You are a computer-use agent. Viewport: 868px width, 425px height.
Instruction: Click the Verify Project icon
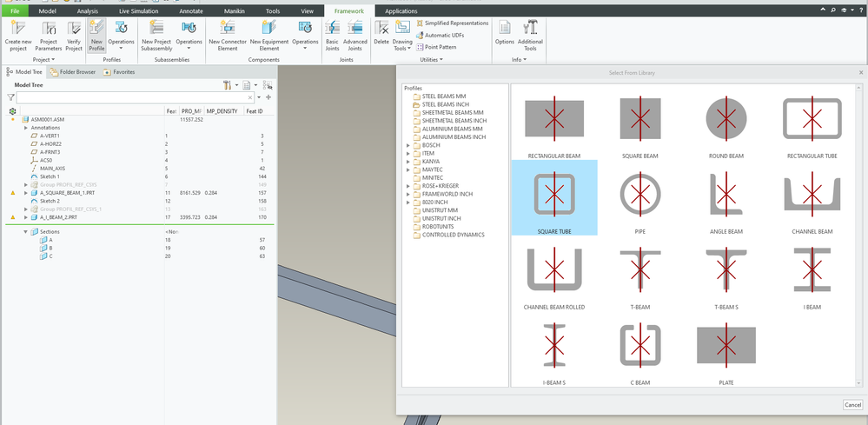[x=76, y=30]
